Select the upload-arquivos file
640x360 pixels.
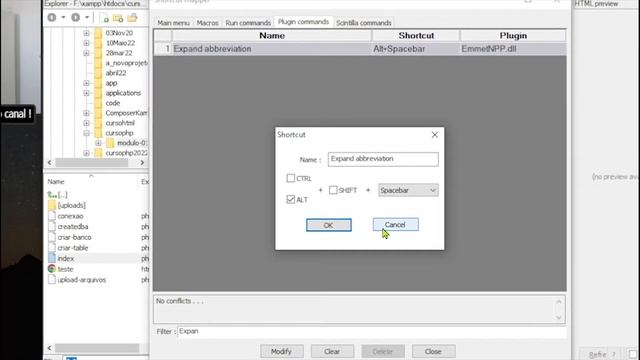(x=82, y=280)
